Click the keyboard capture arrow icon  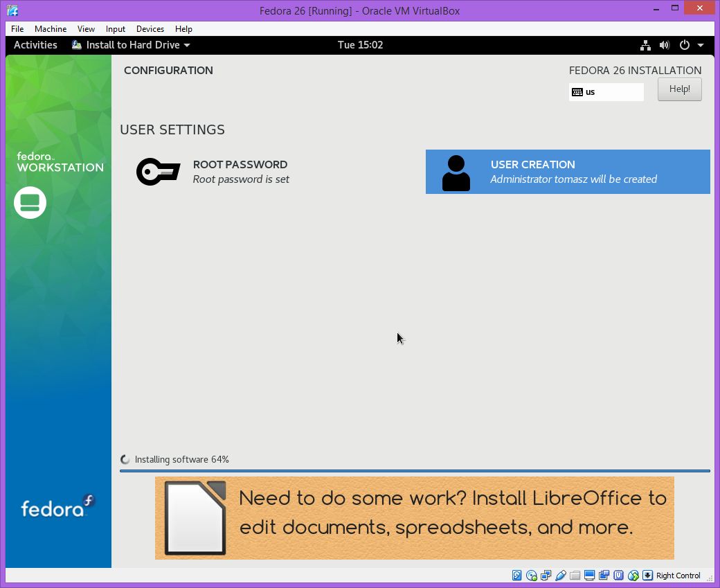(647, 575)
